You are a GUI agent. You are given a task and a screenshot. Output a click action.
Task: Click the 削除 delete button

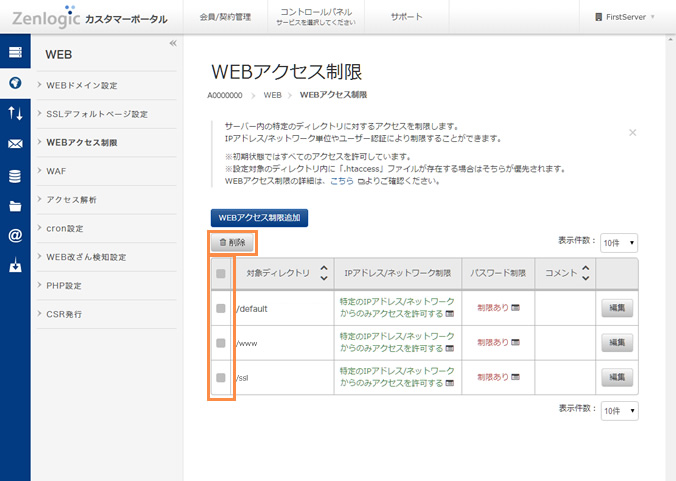coord(232,243)
